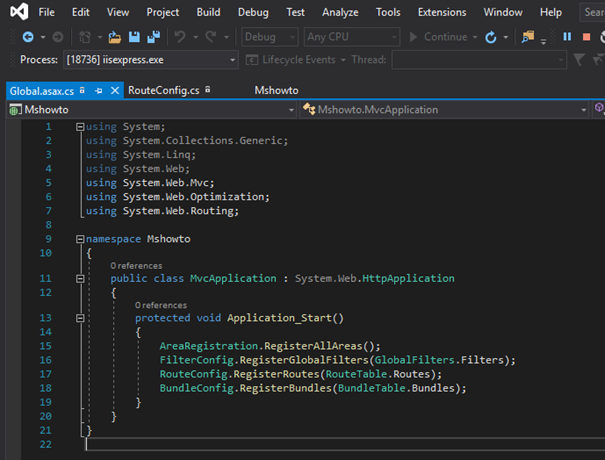Select the Global.asax.cs tab

pyautogui.click(x=42, y=91)
